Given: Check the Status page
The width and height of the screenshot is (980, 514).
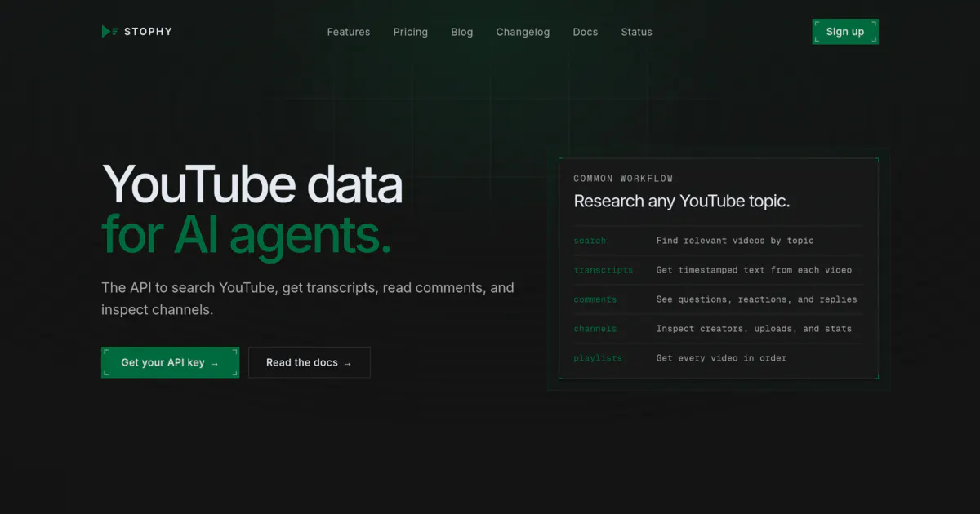Looking at the screenshot, I should coord(636,32).
